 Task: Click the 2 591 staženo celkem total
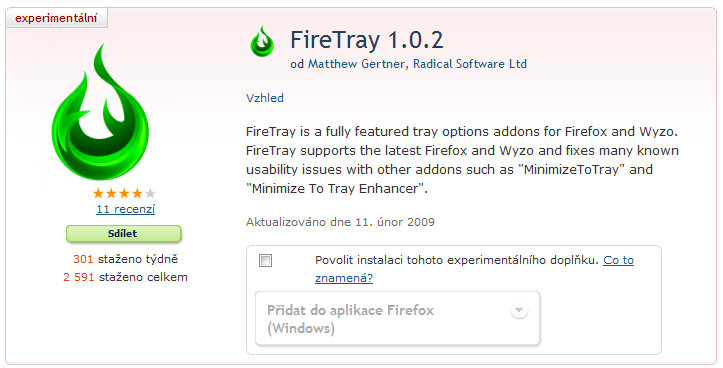(125, 277)
